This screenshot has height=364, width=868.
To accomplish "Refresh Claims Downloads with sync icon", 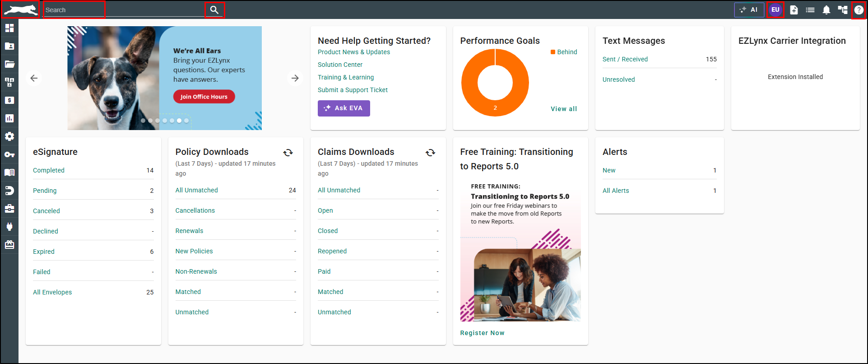I will [x=431, y=153].
